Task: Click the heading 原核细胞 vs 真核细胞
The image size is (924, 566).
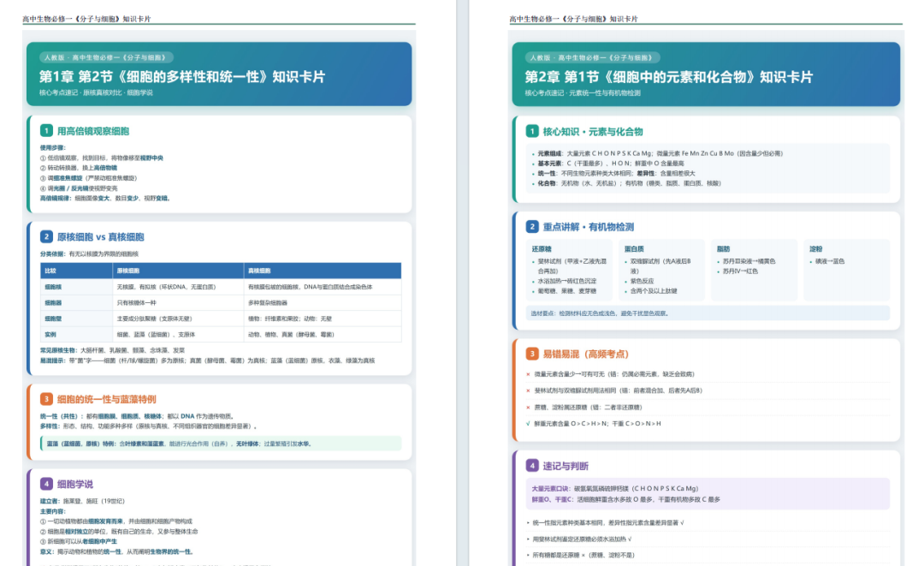Action: pos(101,237)
